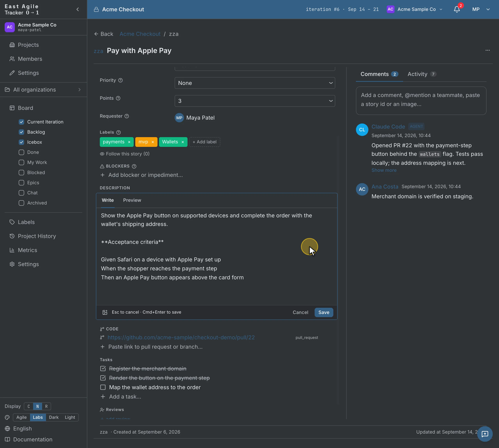Open project Settings with gear icon
The height and width of the screenshot is (448, 499).
[x=28, y=264]
